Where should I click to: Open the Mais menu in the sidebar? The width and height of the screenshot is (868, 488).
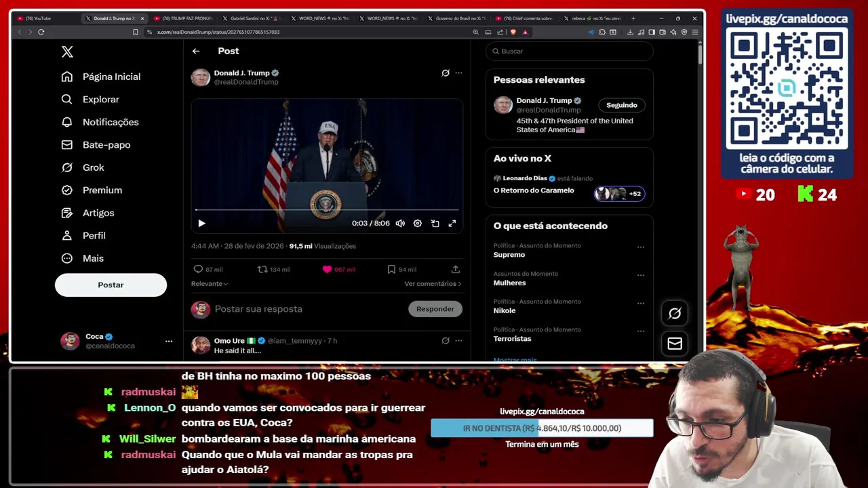tap(66, 258)
